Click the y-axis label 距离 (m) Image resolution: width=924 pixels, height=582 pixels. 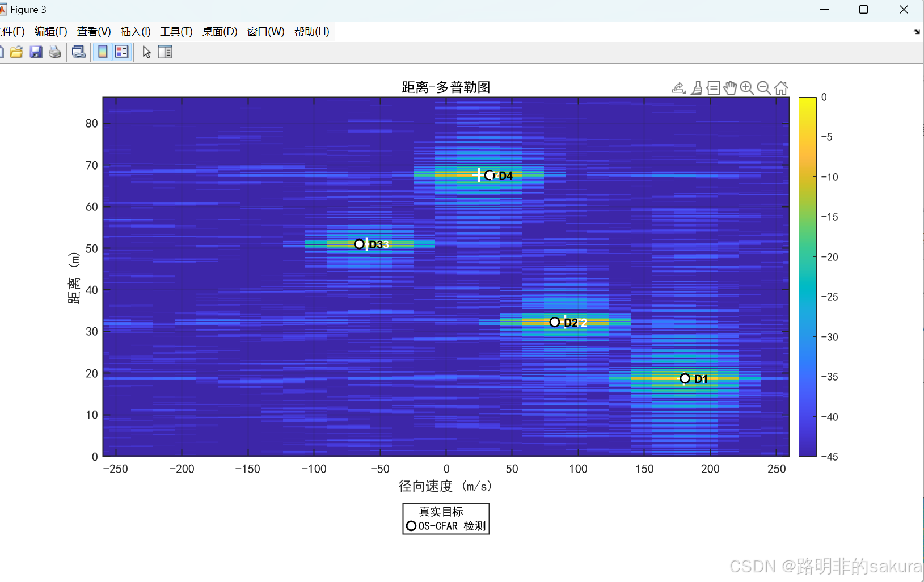click(x=74, y=278)
